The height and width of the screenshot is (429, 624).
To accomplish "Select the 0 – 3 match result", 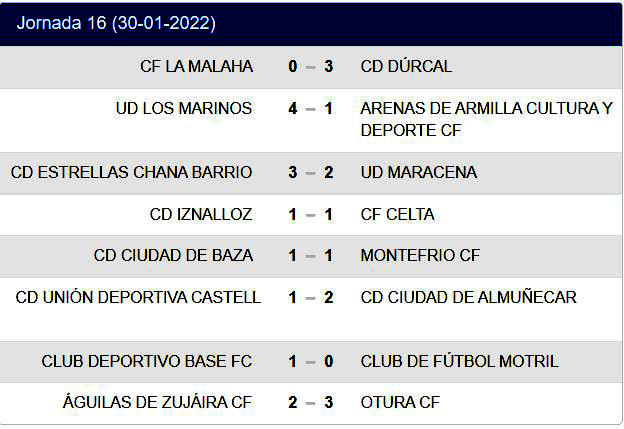I will [x=310, y=67].
